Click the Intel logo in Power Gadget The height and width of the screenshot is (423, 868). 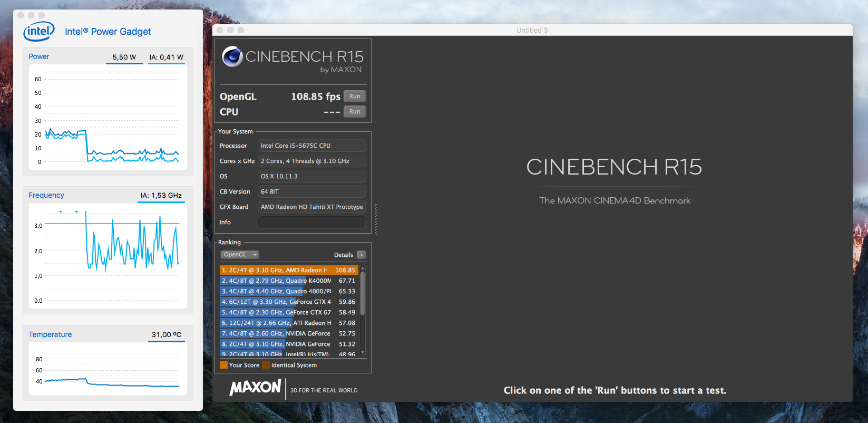coord(38,32)
